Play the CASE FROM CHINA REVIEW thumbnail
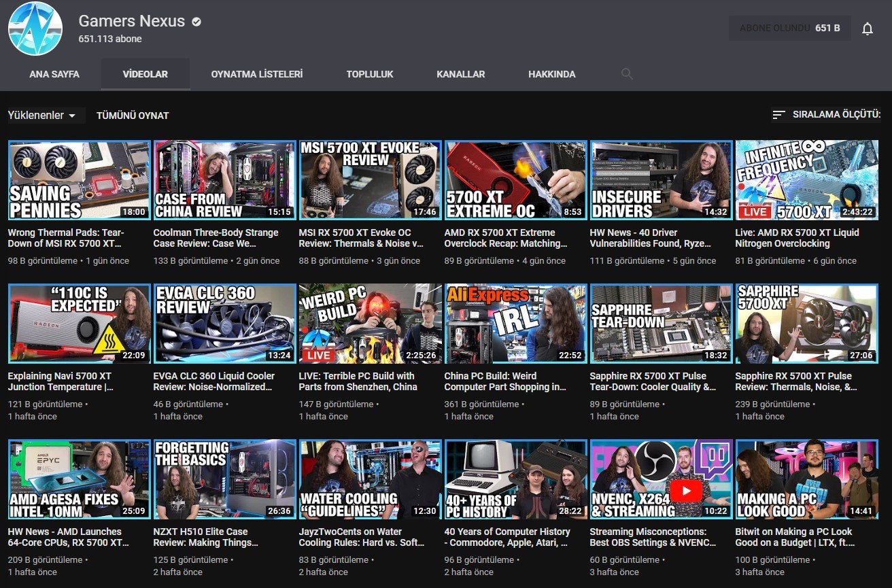The image size is (892, 588). pyautogui.click(x=224, y=180)
